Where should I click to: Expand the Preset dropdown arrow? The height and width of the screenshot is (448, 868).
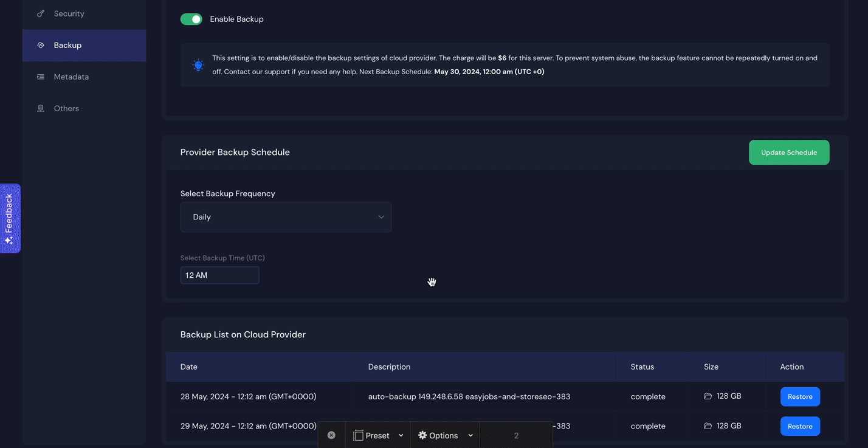pos(401,435)
